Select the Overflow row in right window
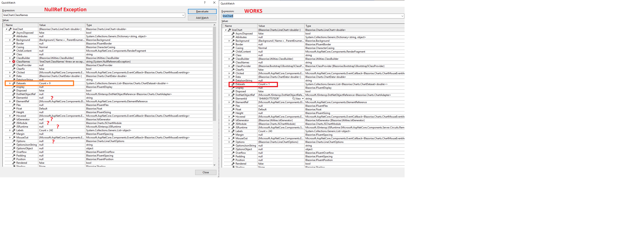 pyautogui.click(x=314, y=153)
